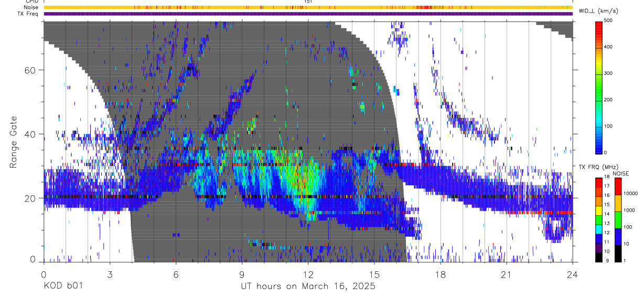Click the '300' tick on the width colorbar

609,73
